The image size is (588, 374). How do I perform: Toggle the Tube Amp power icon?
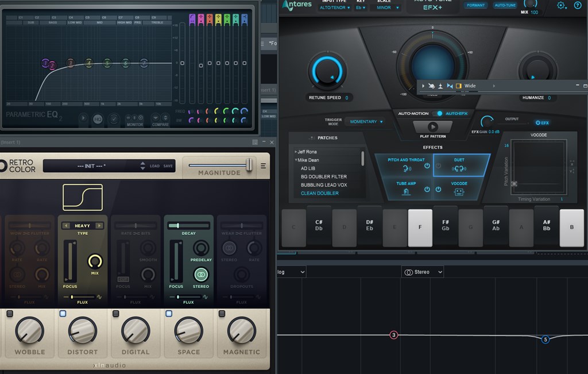(427, 190)
